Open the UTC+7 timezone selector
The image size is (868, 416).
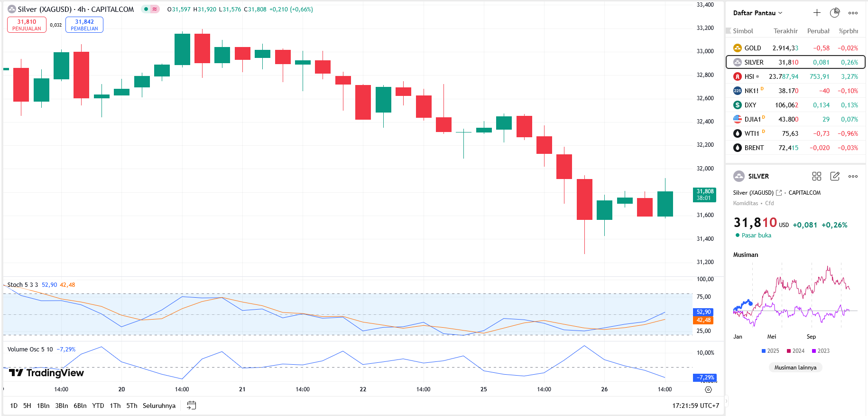coord(695,406)
